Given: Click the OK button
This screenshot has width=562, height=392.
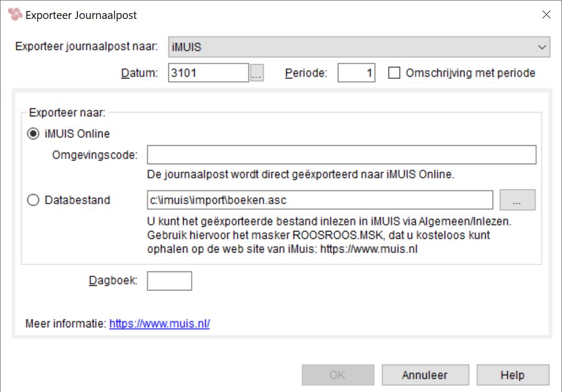Looking at the screenshot, I should tap(338, 375).
